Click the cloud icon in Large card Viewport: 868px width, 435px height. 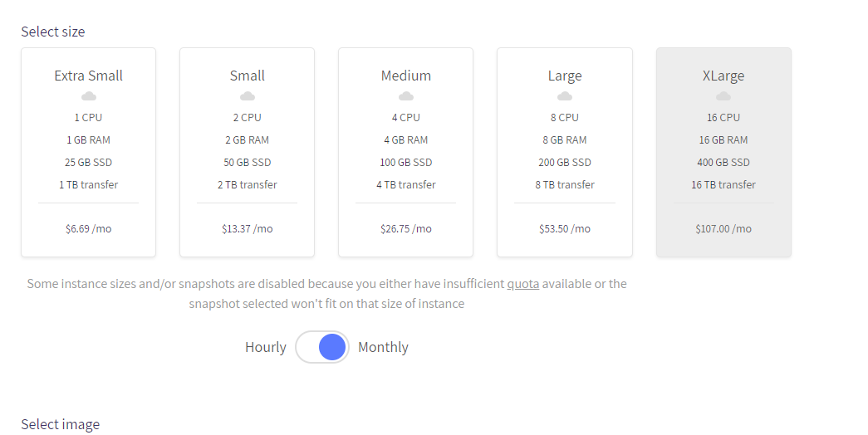(565, 96)
